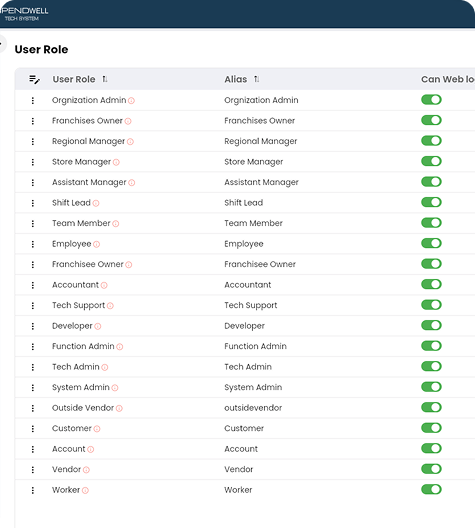Open three-dot menu for Store Manager

[33, 162]
